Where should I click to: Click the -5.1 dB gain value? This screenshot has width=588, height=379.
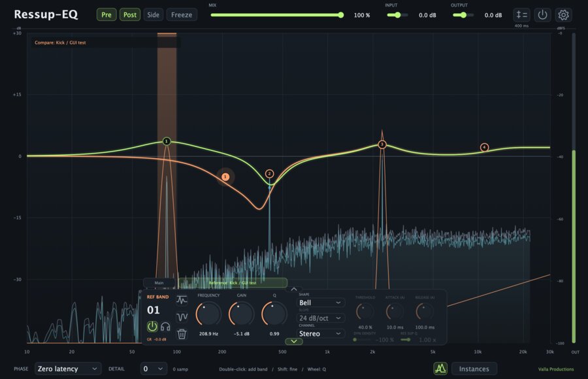(241, 334)
